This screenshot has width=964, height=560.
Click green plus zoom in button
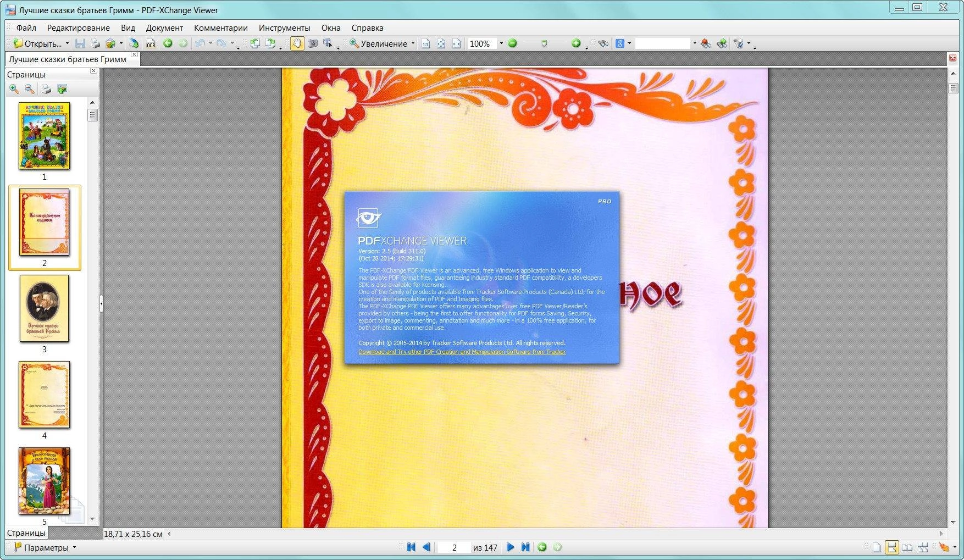(x=576, y=43)
